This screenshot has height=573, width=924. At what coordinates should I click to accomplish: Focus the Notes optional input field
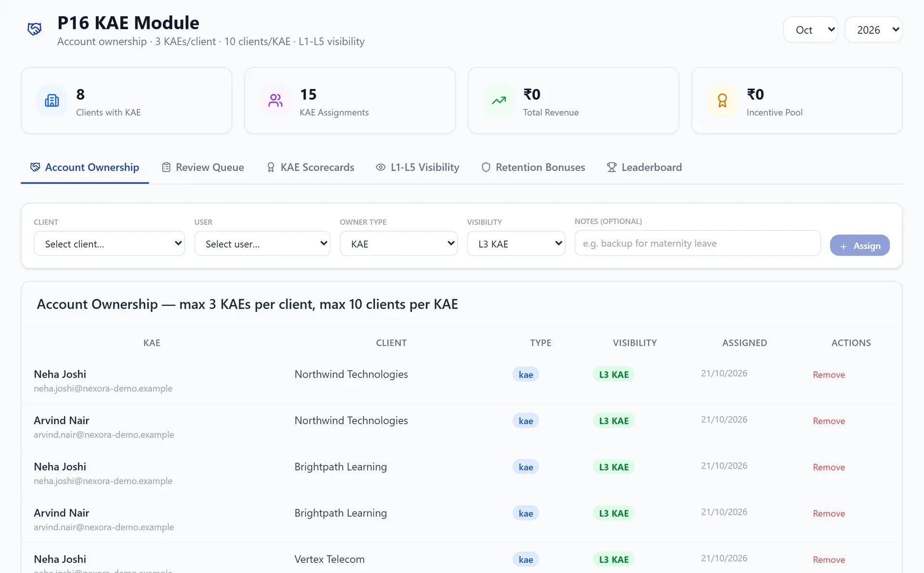pyautogui.click(x=697, y=243)
